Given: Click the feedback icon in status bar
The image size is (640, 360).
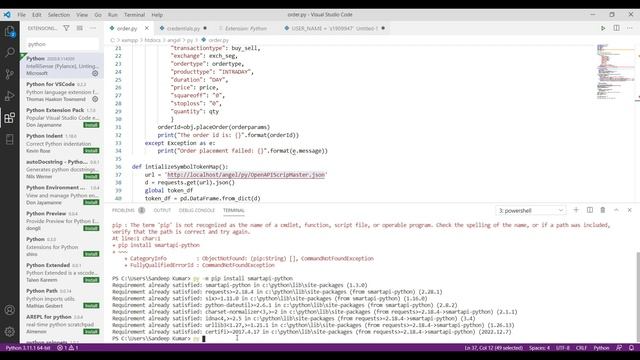Looking at the screenshot, I should (x=619, y=348).
